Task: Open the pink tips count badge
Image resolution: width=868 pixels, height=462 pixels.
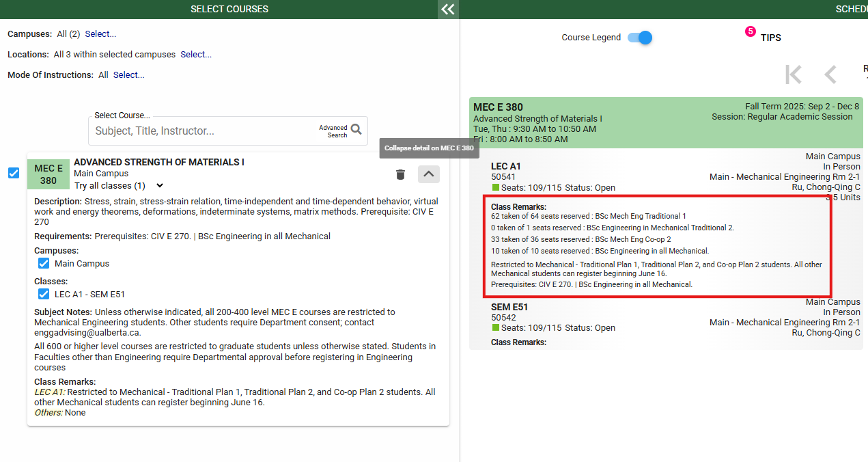Action: coord(750,31)
